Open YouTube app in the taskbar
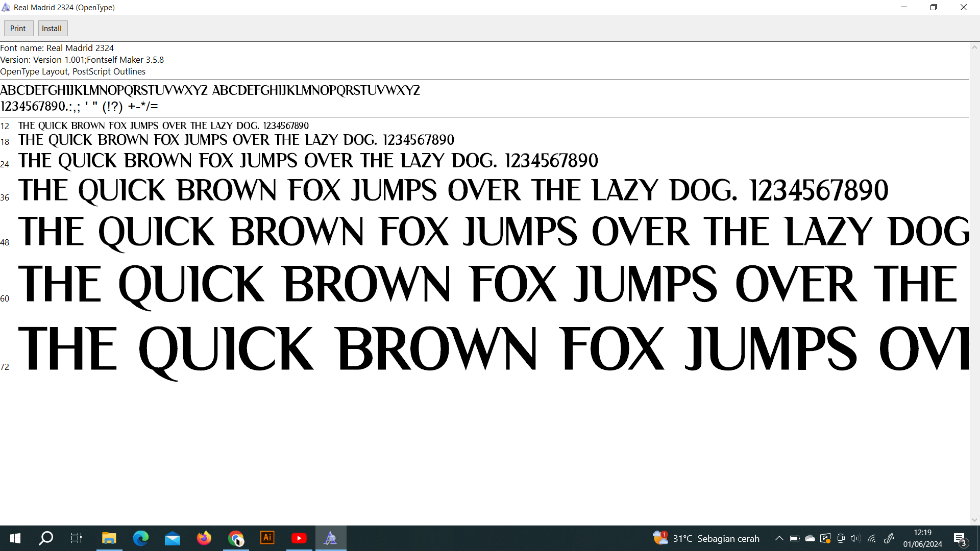The image size is (980, 551). pos(299,538)
